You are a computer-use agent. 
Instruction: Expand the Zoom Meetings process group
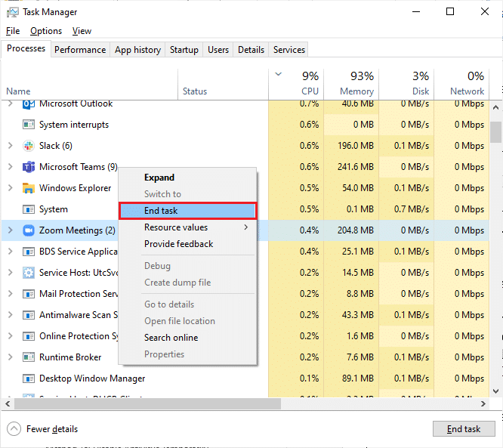(x=10, y=230)
